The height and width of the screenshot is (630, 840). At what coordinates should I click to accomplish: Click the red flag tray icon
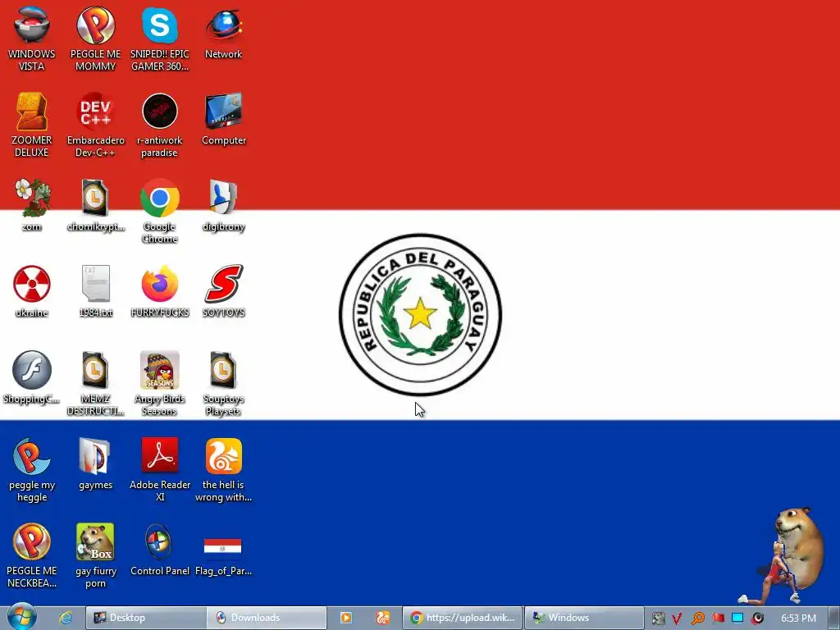pyautogui.click(x=718, y=618)
